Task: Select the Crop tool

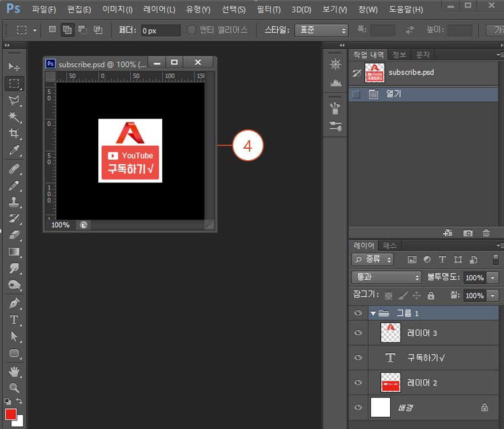Action: (x=14, y=133)
